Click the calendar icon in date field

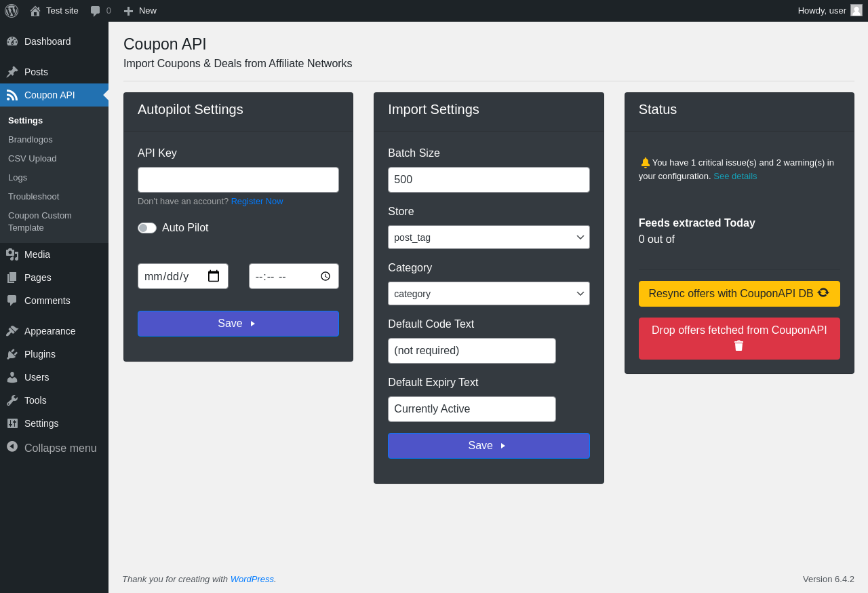point(214,276)
